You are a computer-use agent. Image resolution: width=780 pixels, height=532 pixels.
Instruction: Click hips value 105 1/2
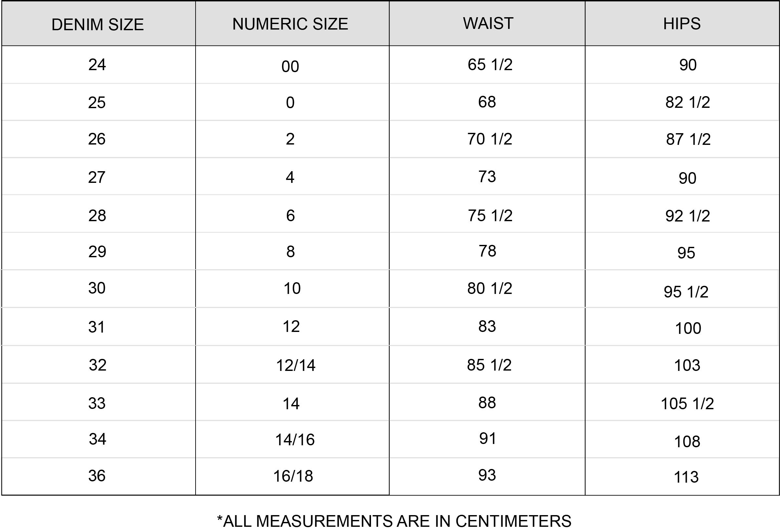(687, 403)
